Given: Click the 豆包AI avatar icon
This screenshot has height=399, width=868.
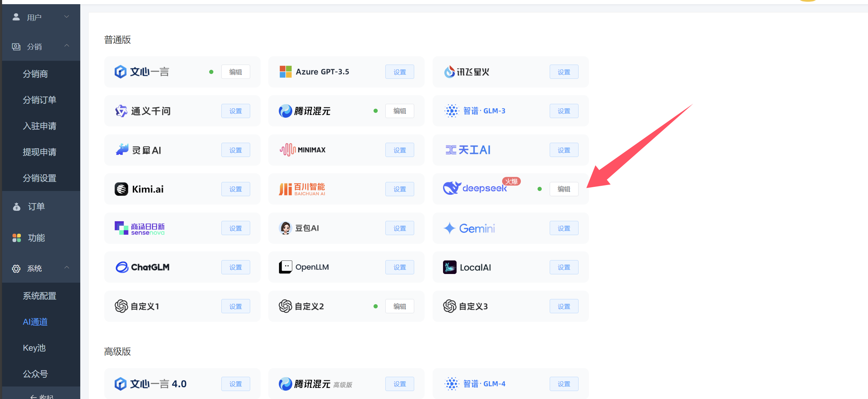Looking at the screenshot, I should coord(285,228).
